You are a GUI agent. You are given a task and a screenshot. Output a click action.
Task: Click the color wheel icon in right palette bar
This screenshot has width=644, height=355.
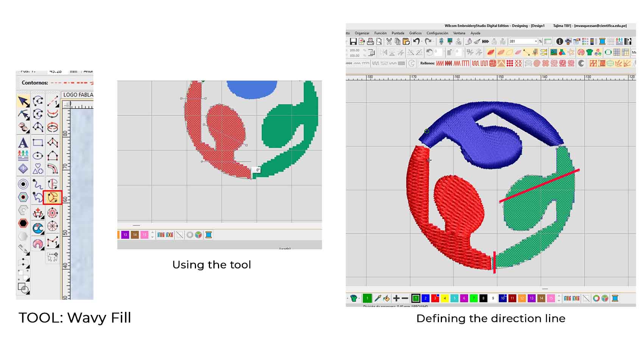tap(596, 298)
